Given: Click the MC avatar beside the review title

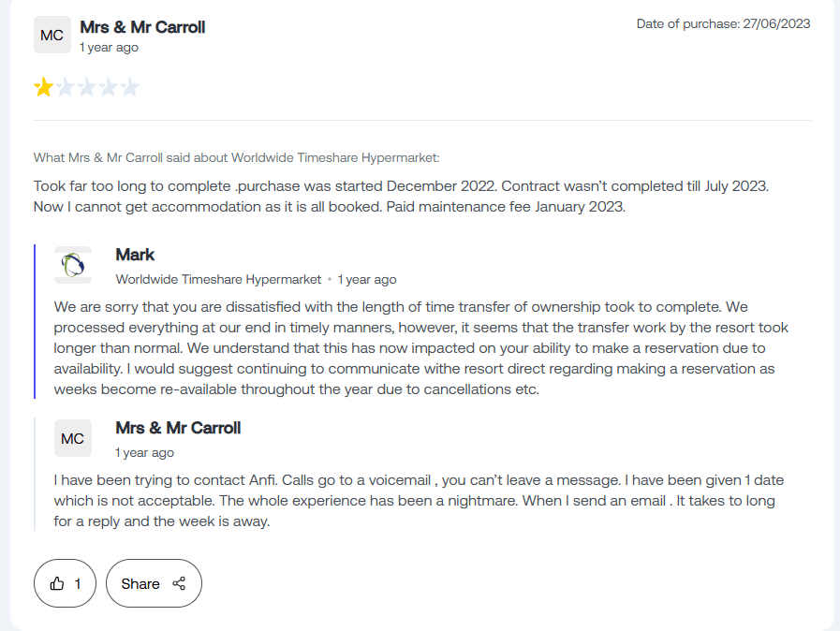Looking at the screenshot, I should coord(52,36).
